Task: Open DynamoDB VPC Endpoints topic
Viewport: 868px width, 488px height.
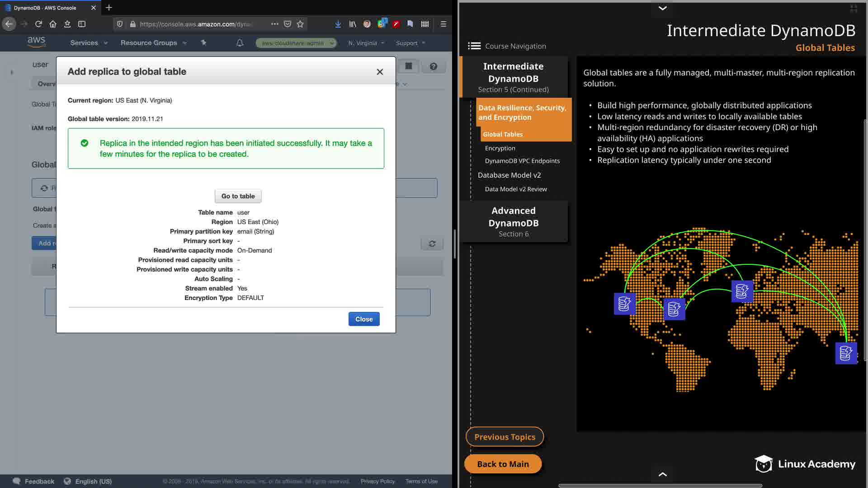Action: pos(522,161)
